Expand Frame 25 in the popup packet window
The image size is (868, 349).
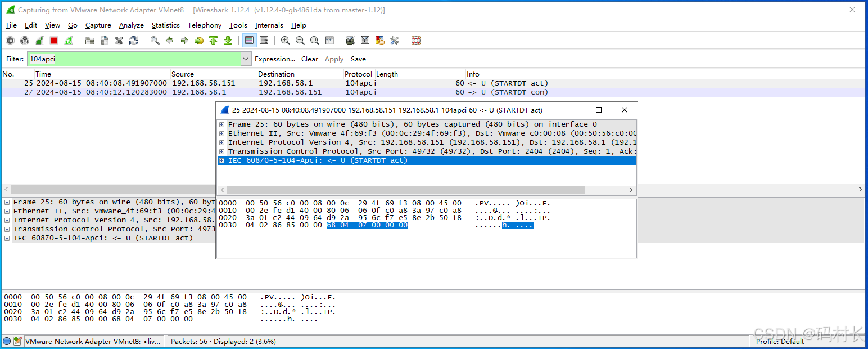coord(222,124)
